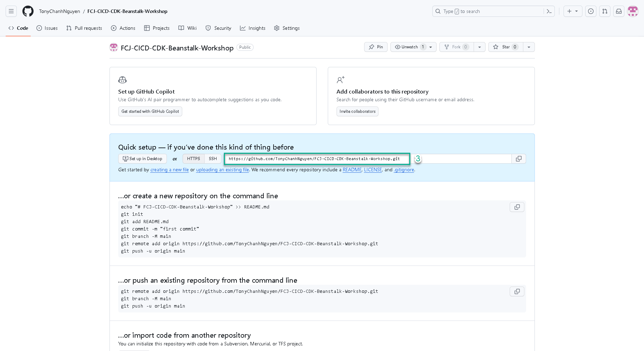Open the command palette from the search bar
This screenshot has height=351, width=644.
549,11
